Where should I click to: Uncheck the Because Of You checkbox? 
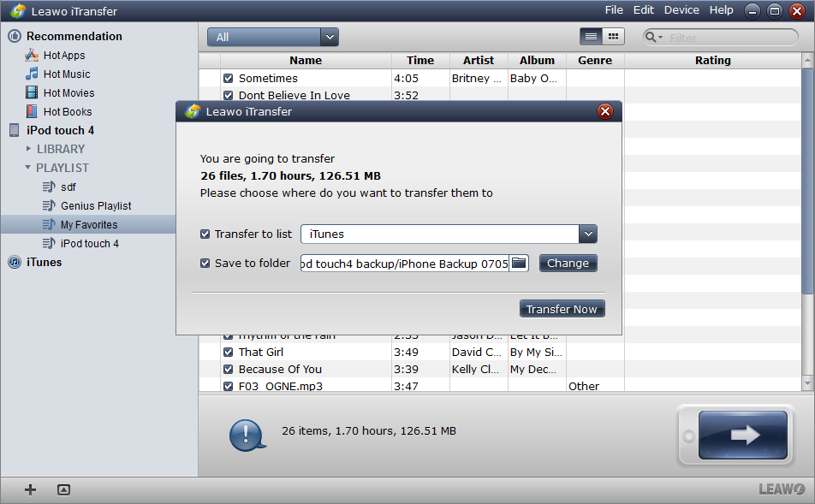[x=228, y=370]
